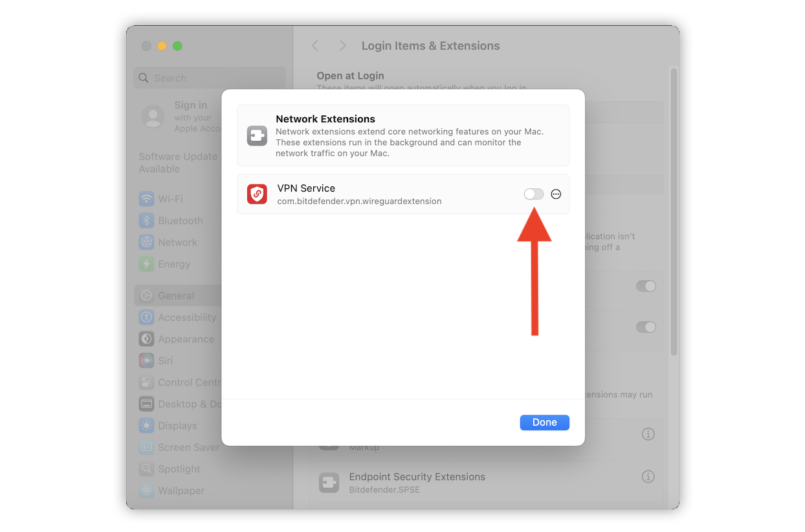Click the Done button
The image size is (805, 532).
[x=544, y=422]
